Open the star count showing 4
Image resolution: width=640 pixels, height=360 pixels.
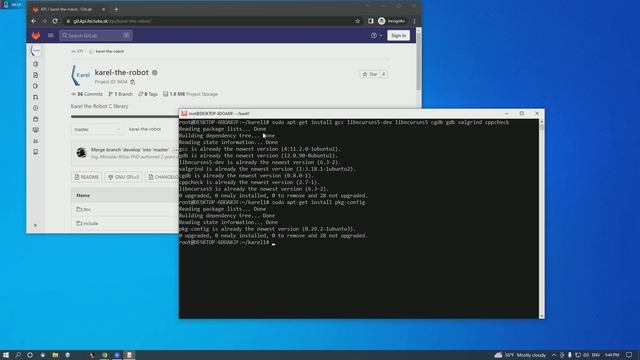384,74
